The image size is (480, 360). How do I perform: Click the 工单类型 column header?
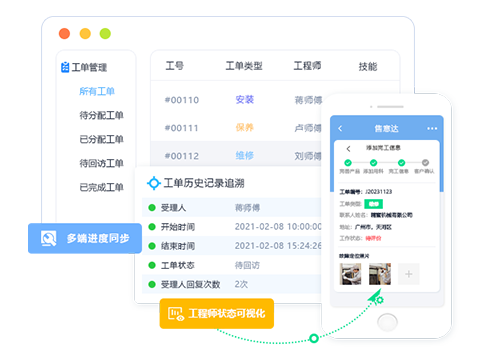244,66
